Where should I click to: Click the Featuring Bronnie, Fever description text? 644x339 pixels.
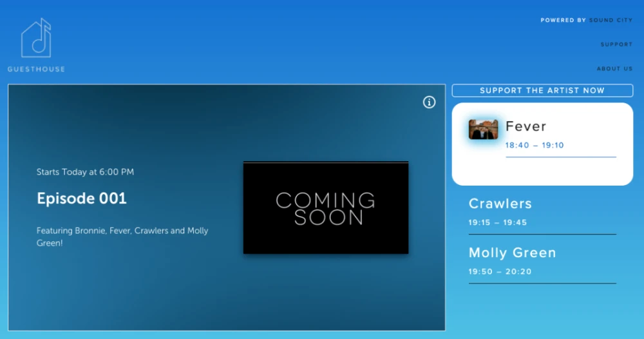pyautogui.click(x=122, y=237)
